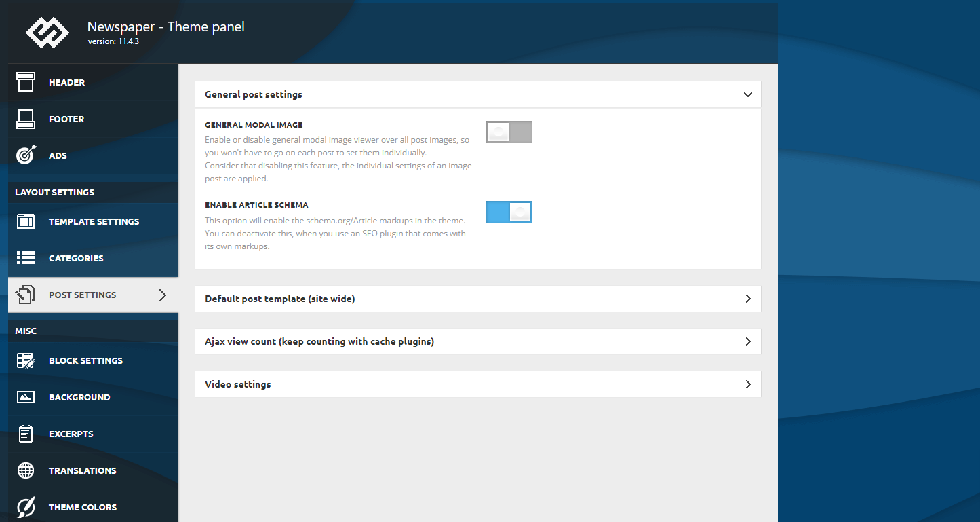Click the Post Settings icon
The height and width of the screenshot is (522, 980).
tap(26, 295)
